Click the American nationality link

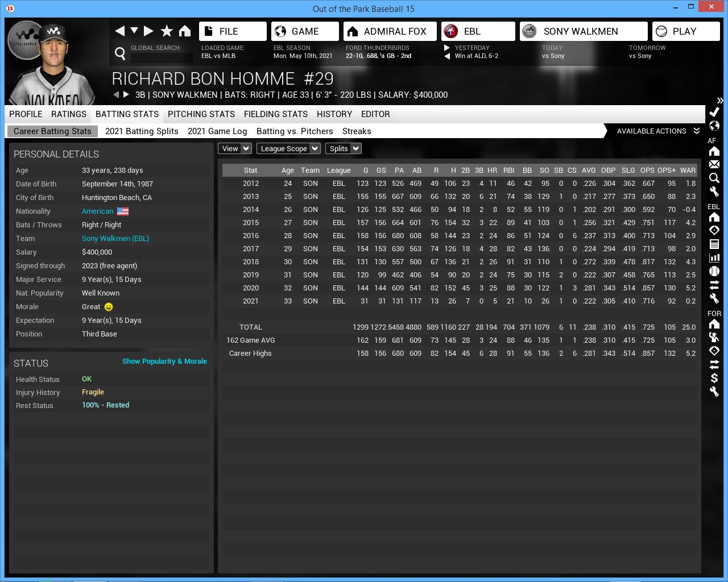coord(98,211)
